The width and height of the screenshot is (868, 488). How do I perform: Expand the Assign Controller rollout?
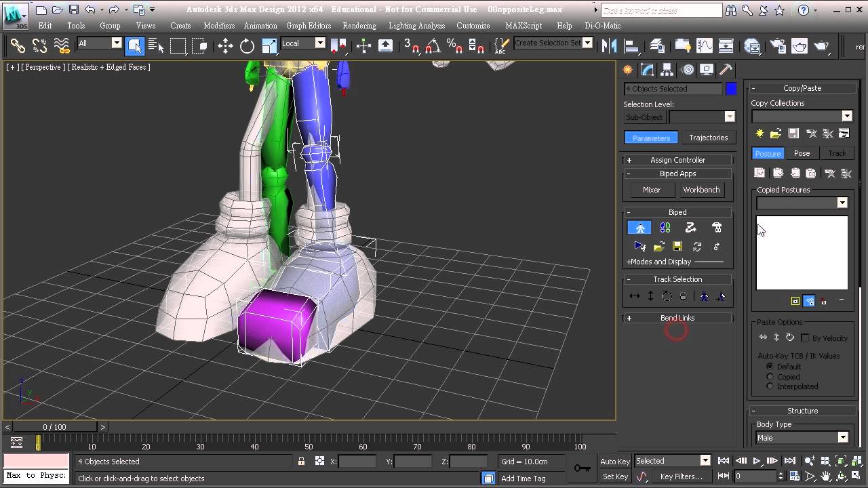[678, 160]
